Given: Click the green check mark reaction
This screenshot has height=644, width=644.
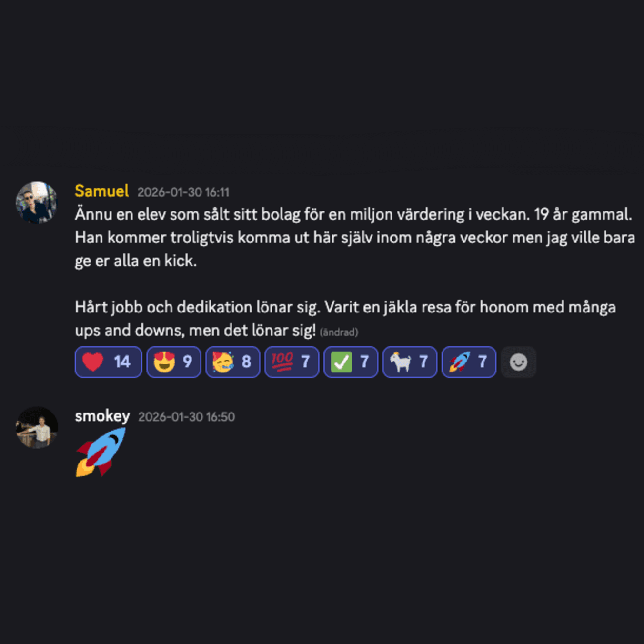Looking at the screenshot, I should coord(351,362).
